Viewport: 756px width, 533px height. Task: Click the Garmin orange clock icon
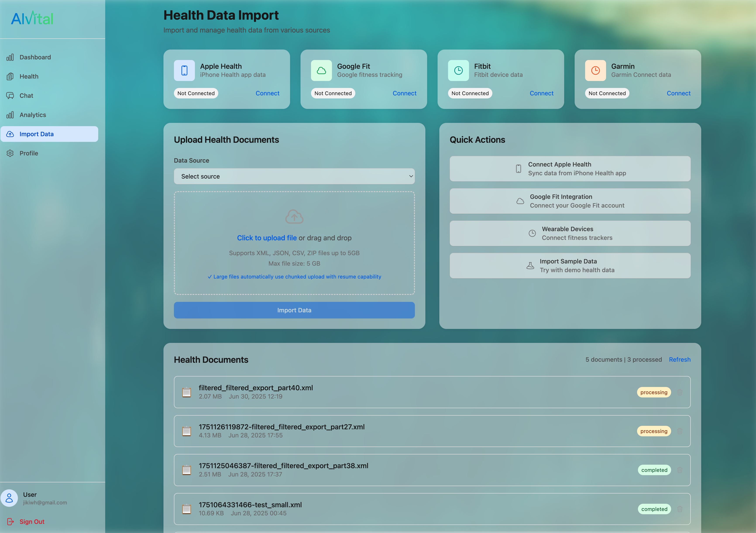pyautogui.click(x=595, y=70)
